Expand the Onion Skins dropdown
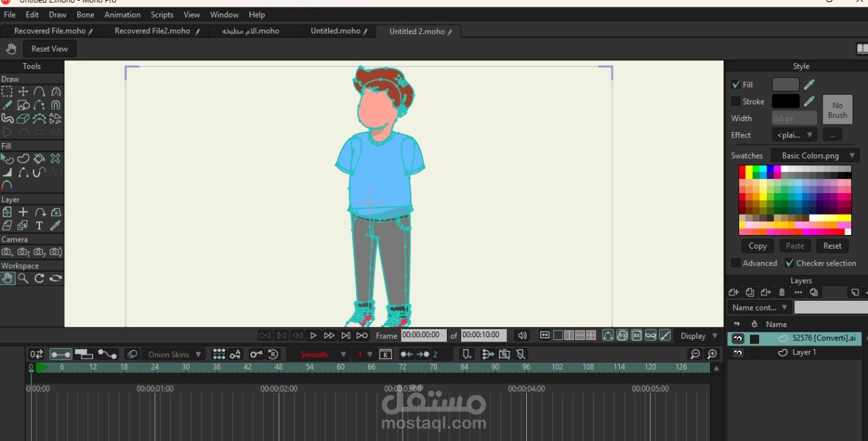 pos(174,354)
